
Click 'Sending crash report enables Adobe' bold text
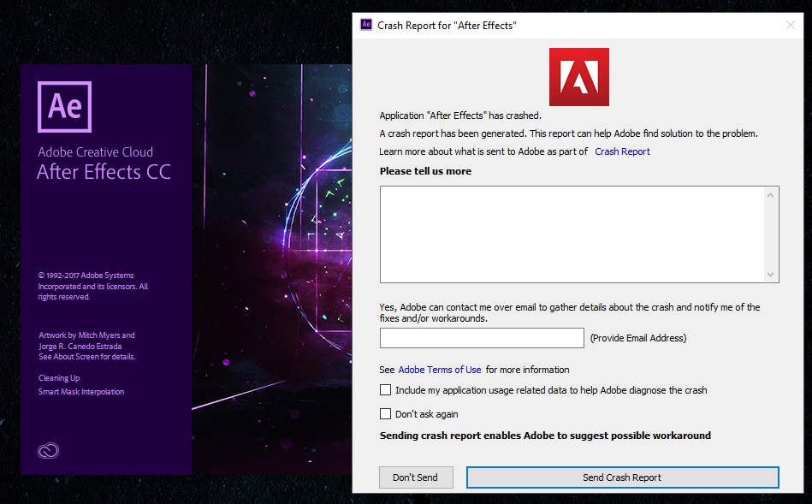point(545,435)
